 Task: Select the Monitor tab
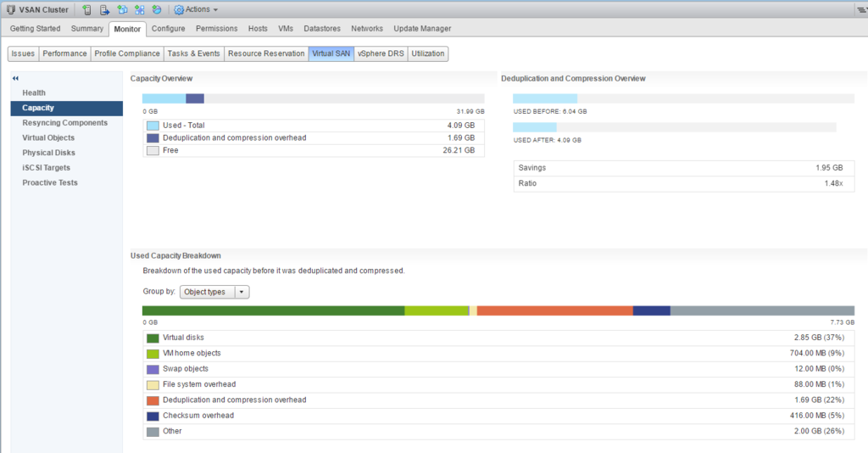pyautogui.click(x=127, y=30)
